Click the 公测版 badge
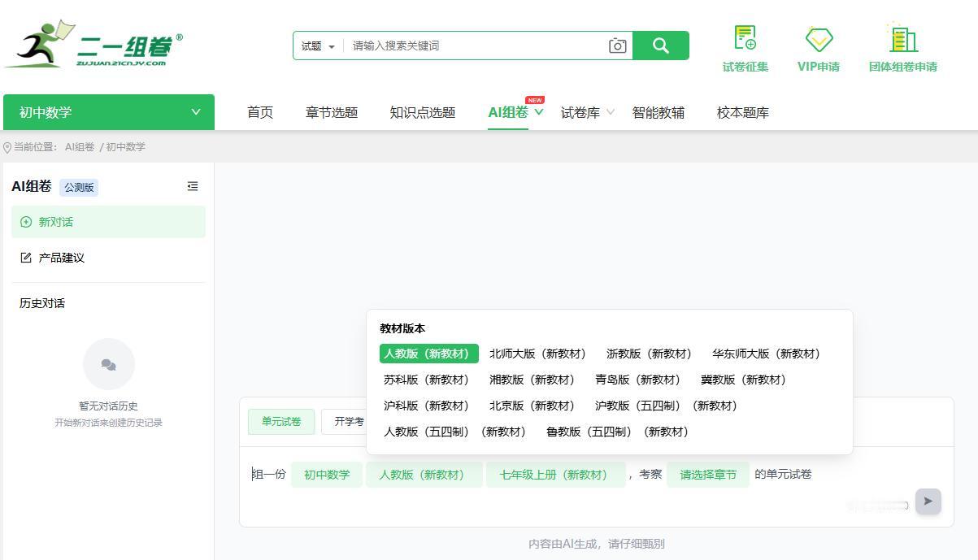 (x=79, y=187)
